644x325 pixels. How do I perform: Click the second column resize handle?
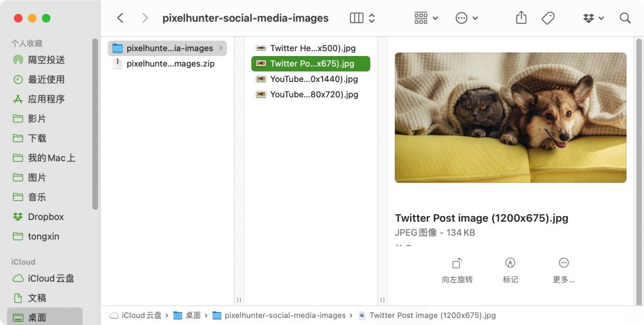point(382,300)
